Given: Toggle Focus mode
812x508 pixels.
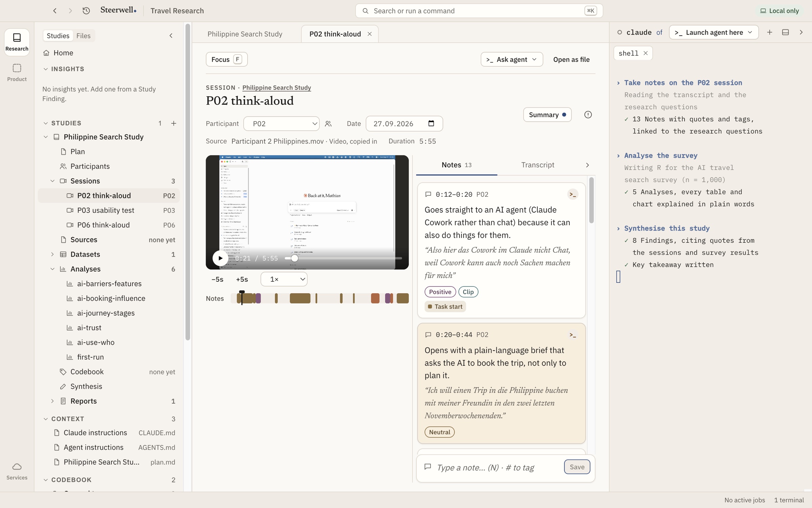Looking at the screenshot, I should [227, 59].
